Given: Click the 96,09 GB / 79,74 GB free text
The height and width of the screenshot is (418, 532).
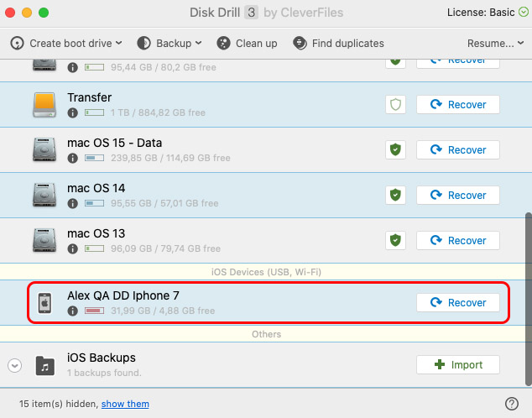Looking at the screenshot, I should 165,248.
